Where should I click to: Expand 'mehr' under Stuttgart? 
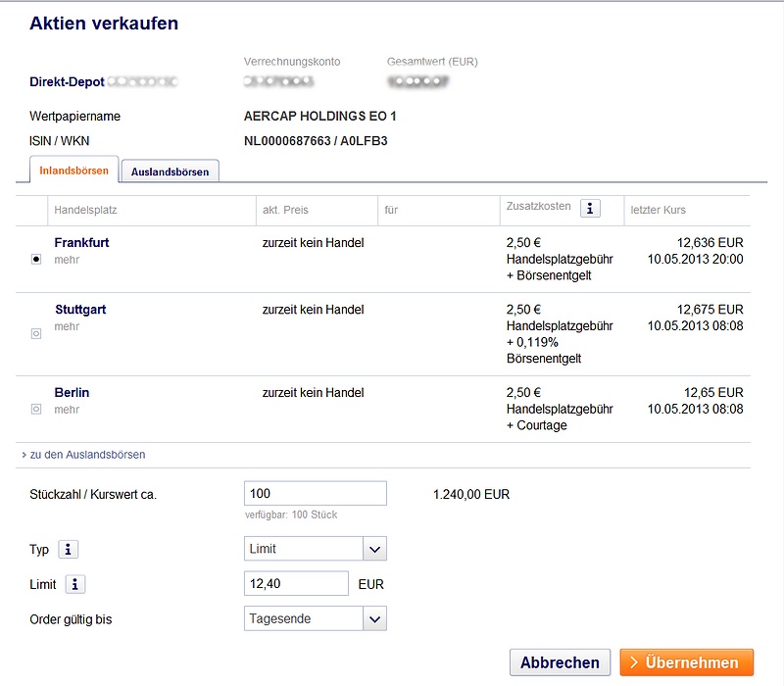67,326
